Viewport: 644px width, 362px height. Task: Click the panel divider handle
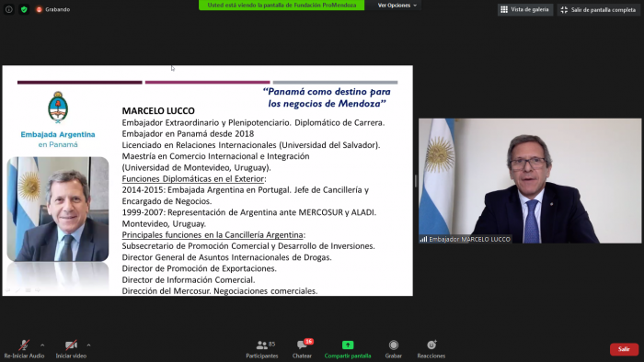pyautogui.click(x=416, y=180)
